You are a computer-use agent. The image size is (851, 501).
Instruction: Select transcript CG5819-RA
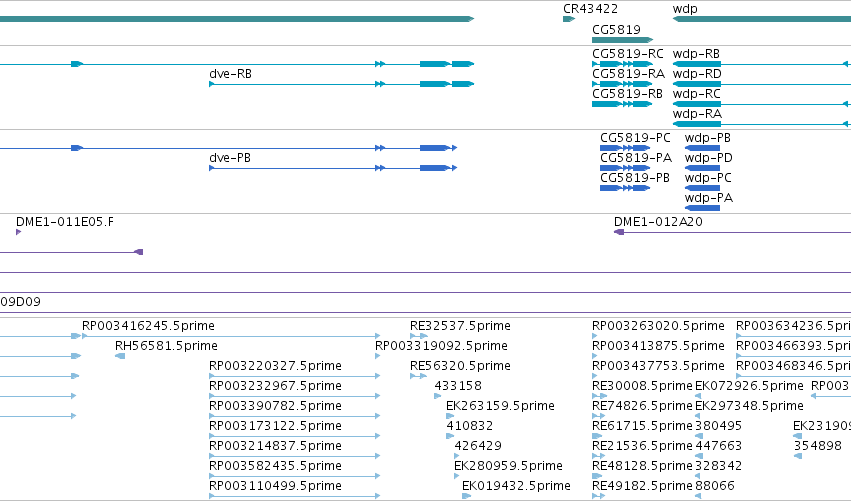coord(628,74)
